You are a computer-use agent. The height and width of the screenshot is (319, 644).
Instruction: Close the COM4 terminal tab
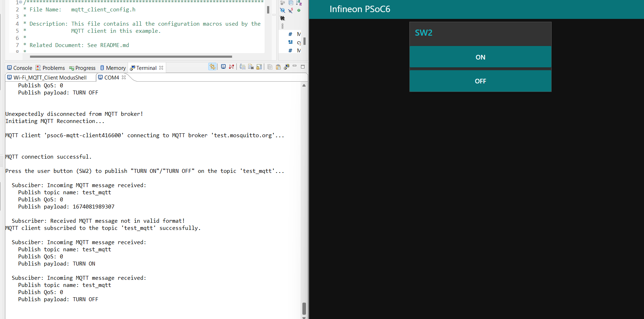click(x=124, y=77)
